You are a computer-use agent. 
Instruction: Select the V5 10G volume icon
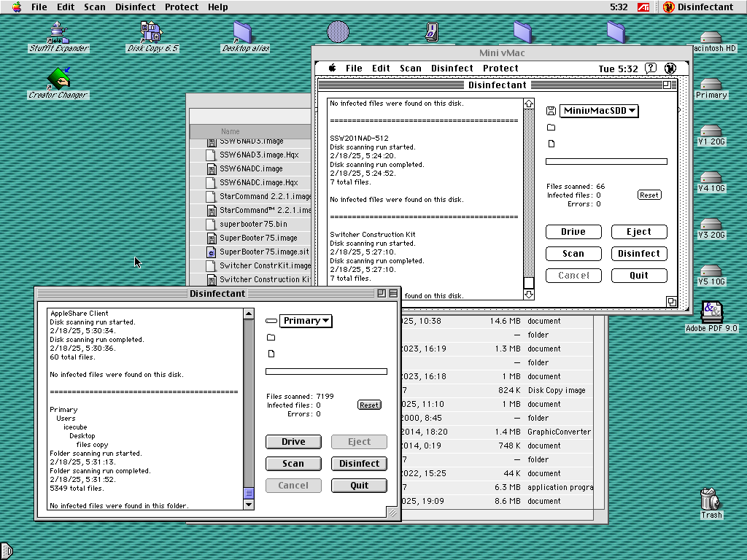711,271
